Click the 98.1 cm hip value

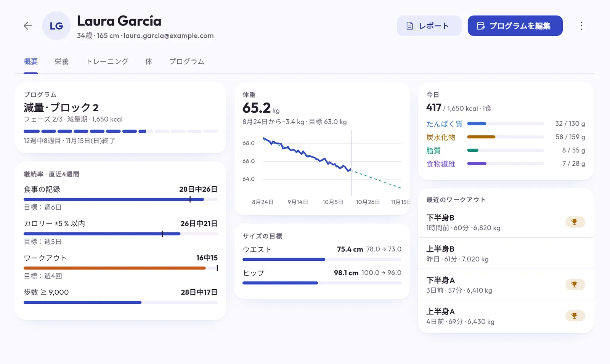(346, 273)
